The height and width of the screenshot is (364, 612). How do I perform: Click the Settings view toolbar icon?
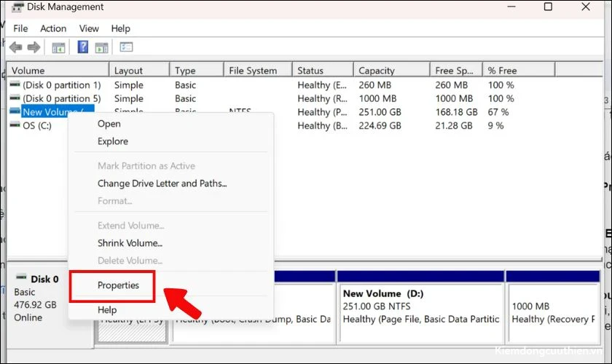pyautogui.click(x=126, y=47)
